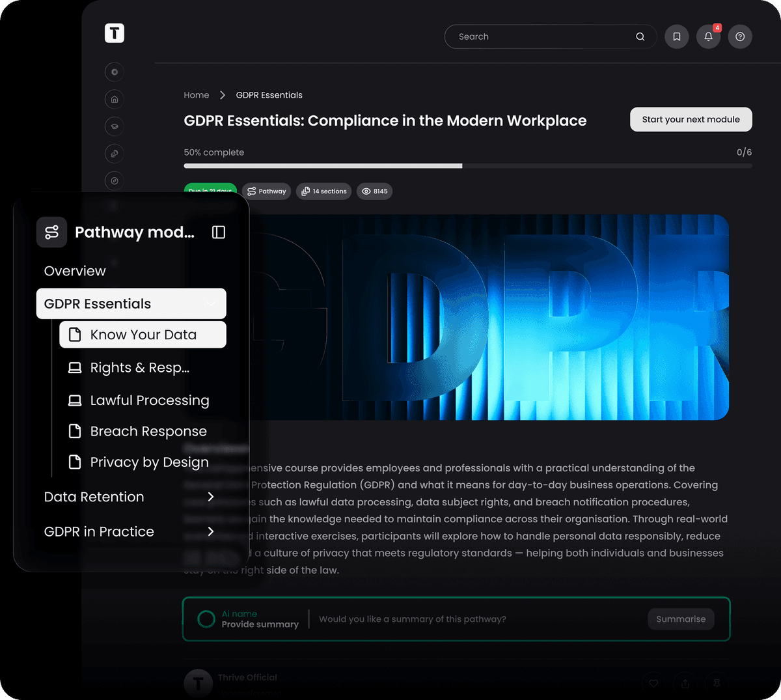This screenshot has width=781, height=700.
Task: Open notifications bell with badge
Action: (x=709, y=36)
